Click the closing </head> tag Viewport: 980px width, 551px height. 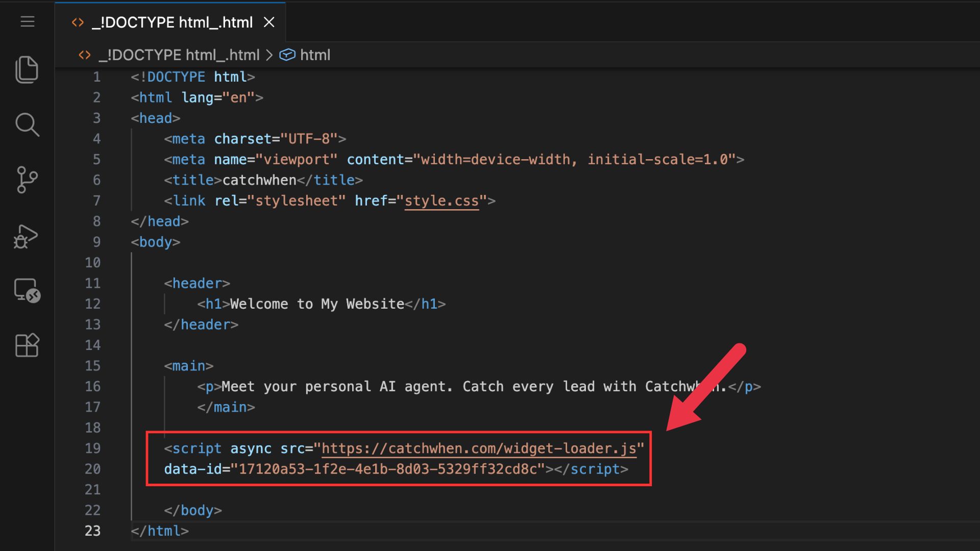[160, 221]
